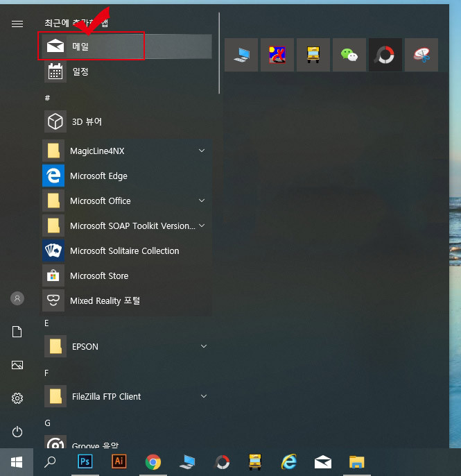Click the E section letter header
This screenshot has width=461, height=476.
pos(46,323)
